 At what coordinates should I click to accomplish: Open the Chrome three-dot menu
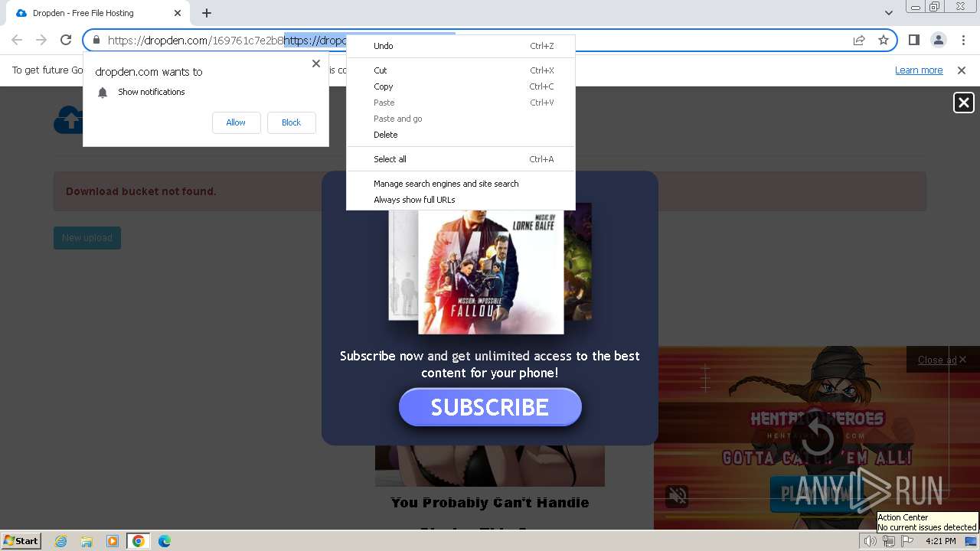[962, 40]
